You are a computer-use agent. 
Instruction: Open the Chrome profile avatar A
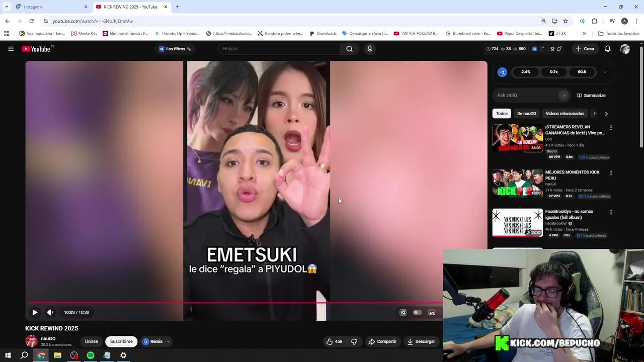point(624,21)
